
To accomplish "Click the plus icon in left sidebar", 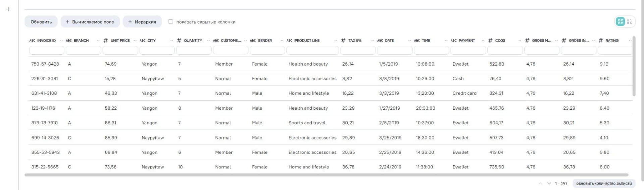I will pyautogui.click(x=8, y=9).
